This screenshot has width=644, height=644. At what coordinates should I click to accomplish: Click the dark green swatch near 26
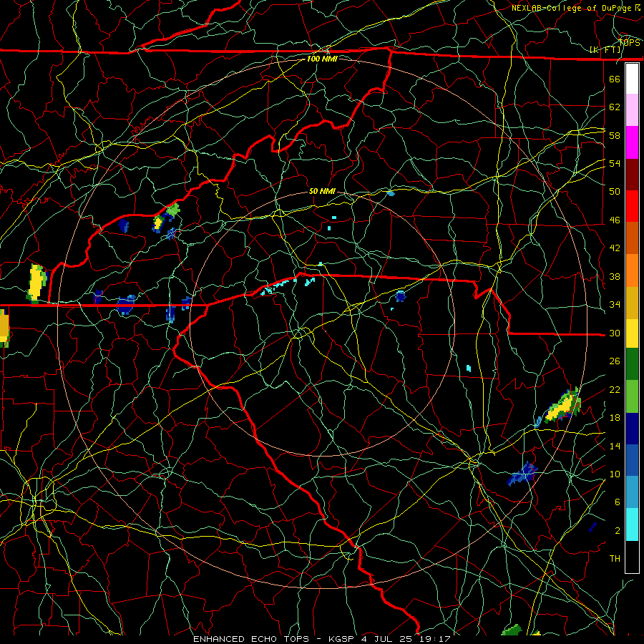click(632, 364)
